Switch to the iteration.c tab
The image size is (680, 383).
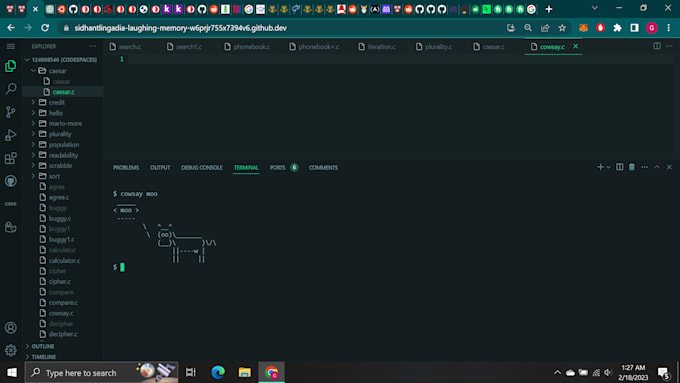click(381, 46)
